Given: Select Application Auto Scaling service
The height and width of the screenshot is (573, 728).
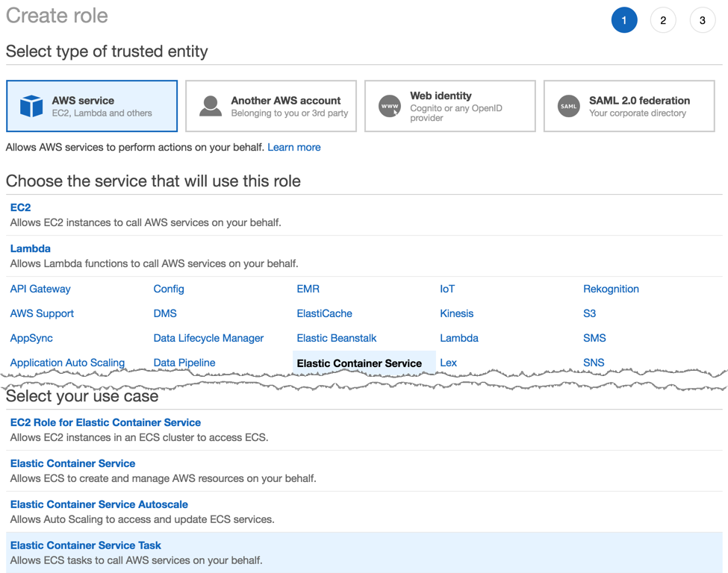Looking at the screenshot, I should point(67,363).
